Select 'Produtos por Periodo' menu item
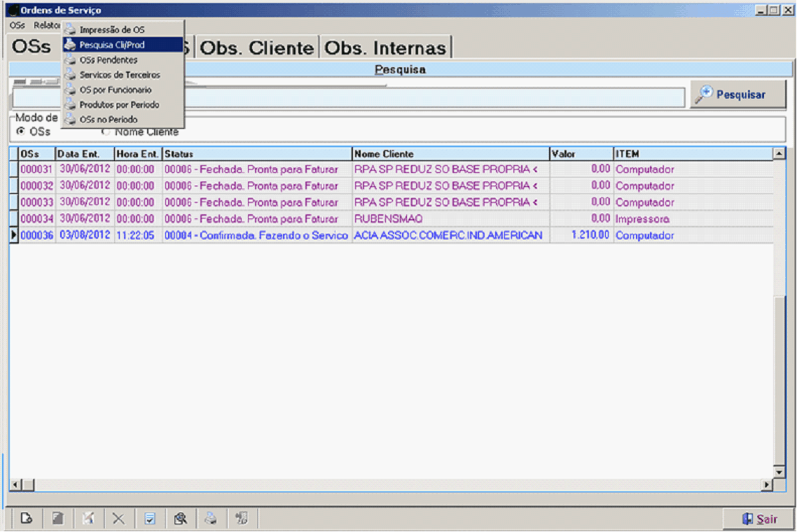 [119, 105]
